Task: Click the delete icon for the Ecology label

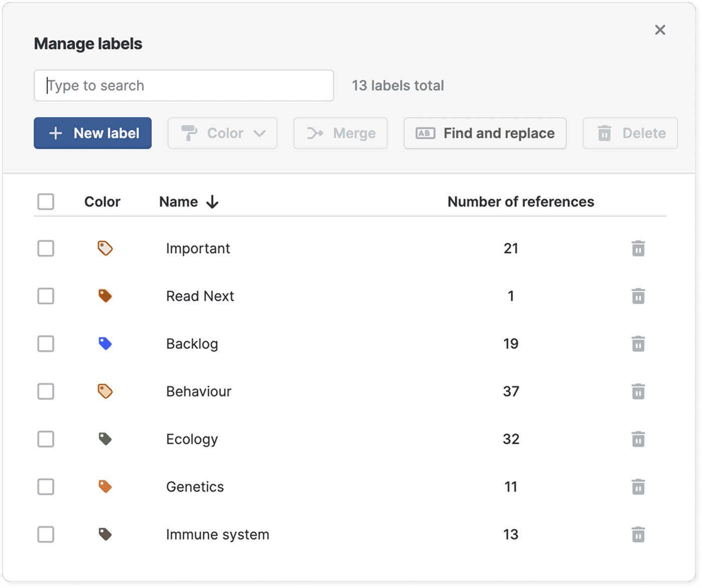Action: (x=638, y=439)
